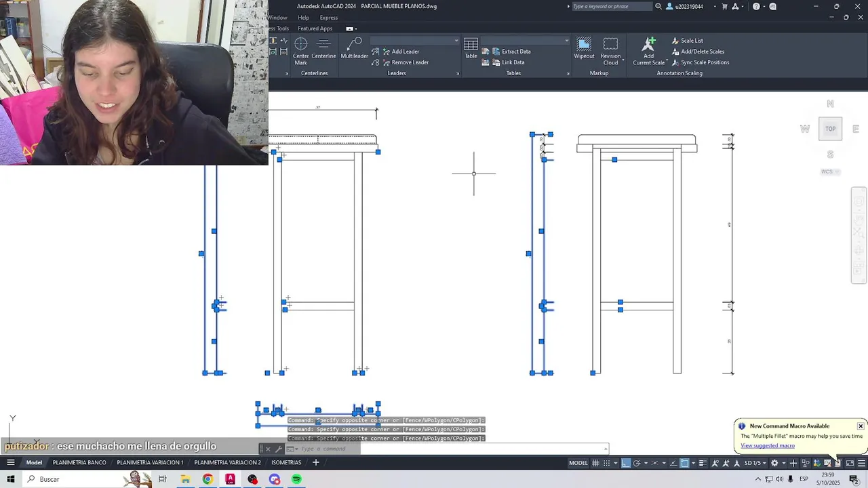Click the TOP face of the ViewCube
Image resolution: width=868 pixels, height=488 pixels.
tap(830, 129)
